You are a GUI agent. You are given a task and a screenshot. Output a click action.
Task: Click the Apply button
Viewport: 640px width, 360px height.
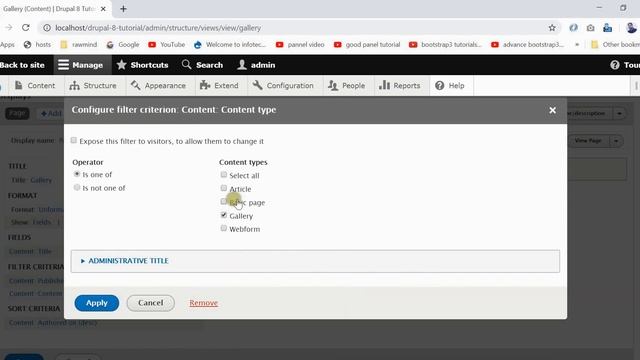(97, 303)
